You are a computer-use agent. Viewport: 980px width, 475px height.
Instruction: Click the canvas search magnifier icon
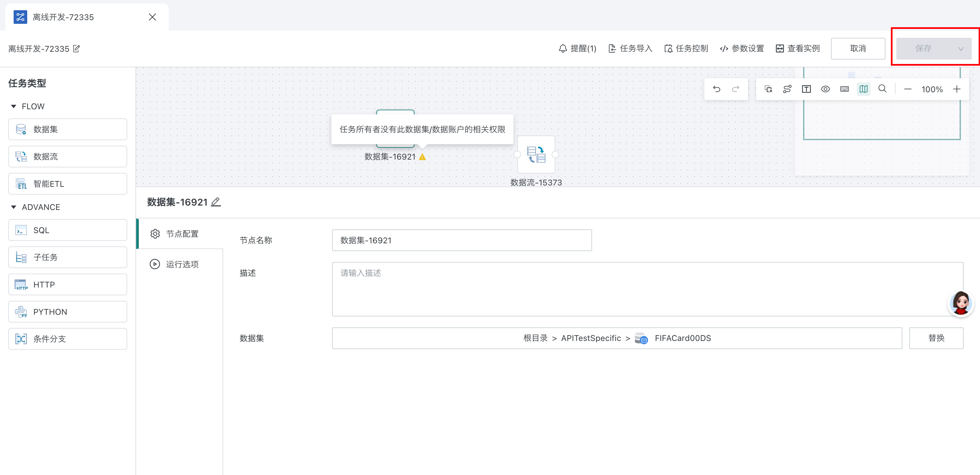tap(882, 89)
